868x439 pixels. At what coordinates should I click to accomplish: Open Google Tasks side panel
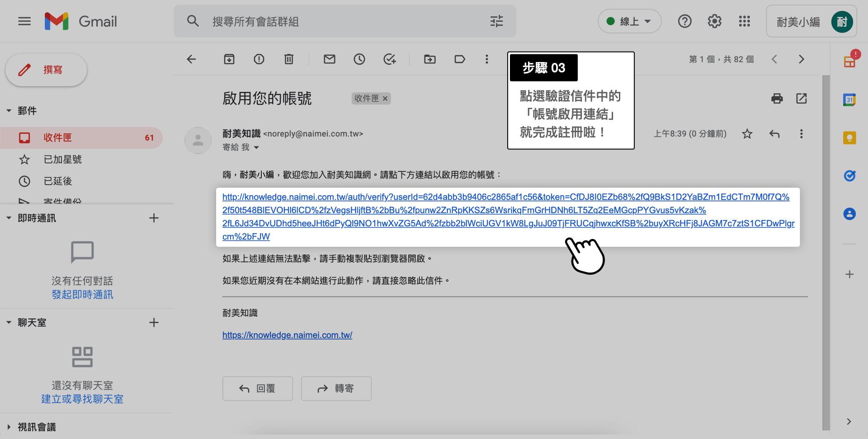pyautogui.click(x=849, y=176)
